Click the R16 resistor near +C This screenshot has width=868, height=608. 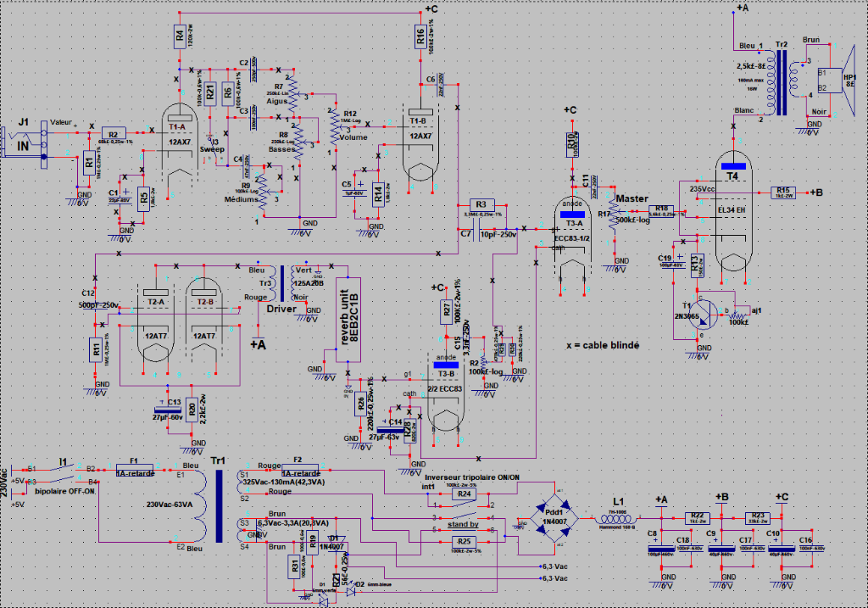pos(420,36)
